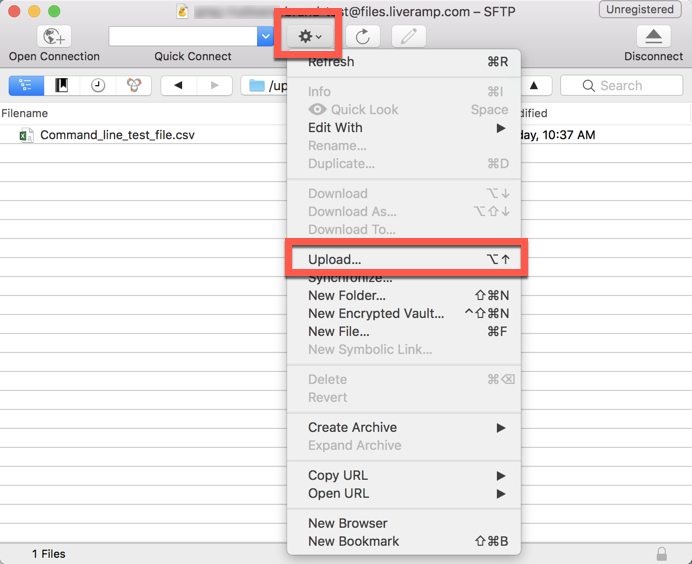Expand the Edit With submenu
Image resolution: width=692 pixels, height=564 pixels.
tap(404, 128)
